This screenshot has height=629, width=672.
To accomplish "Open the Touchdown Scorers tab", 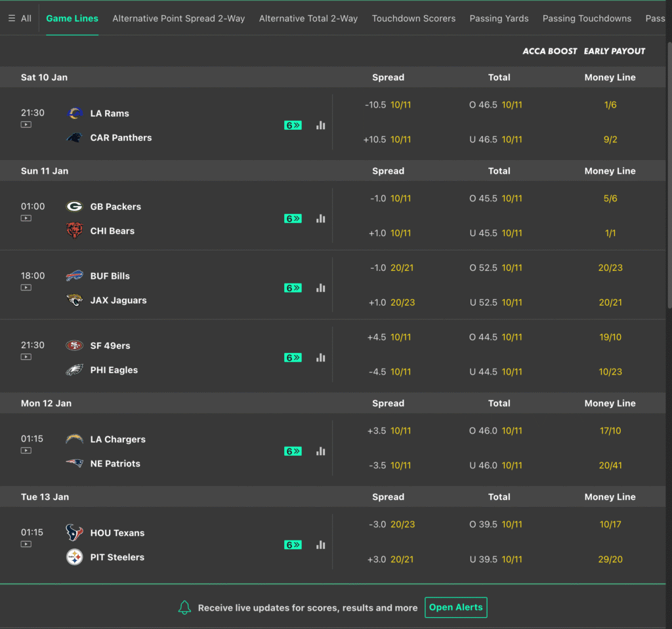I will 413,18.
